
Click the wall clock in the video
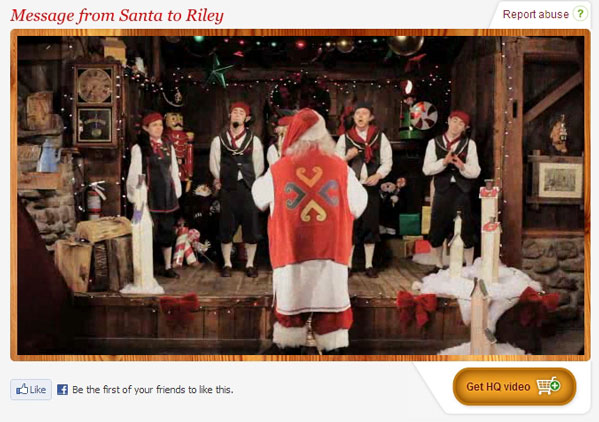(x=94, y=85)
